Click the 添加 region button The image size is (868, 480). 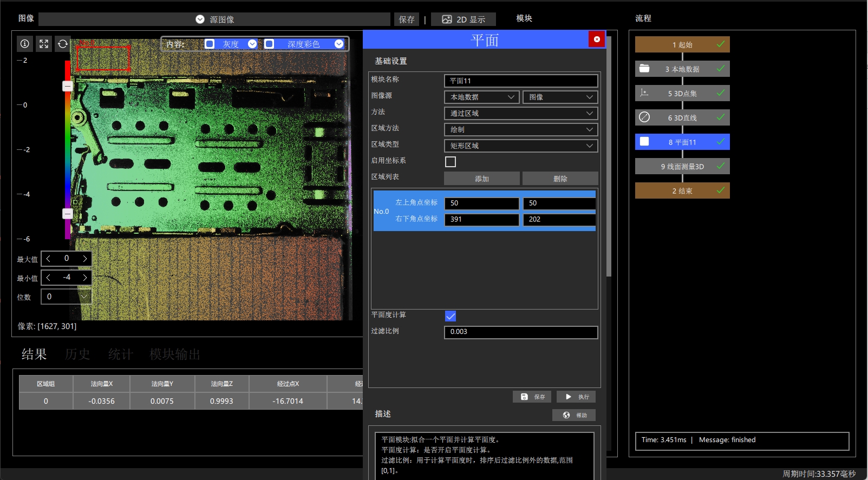482,179
